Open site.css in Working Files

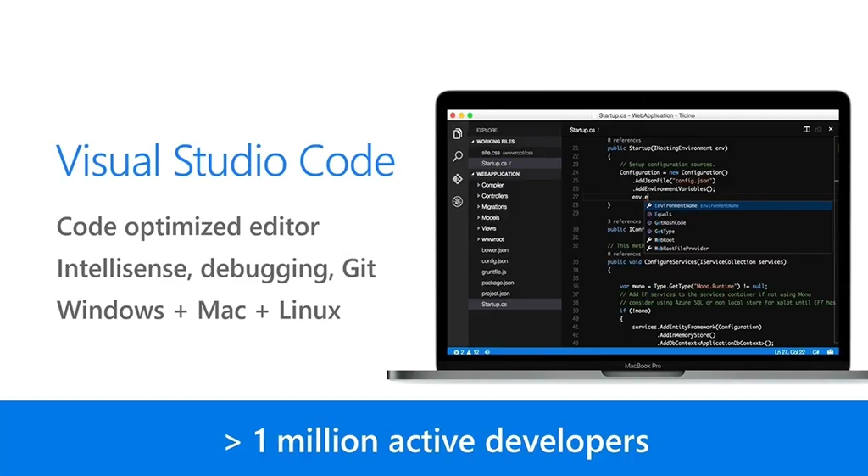(x=507, y=153)
